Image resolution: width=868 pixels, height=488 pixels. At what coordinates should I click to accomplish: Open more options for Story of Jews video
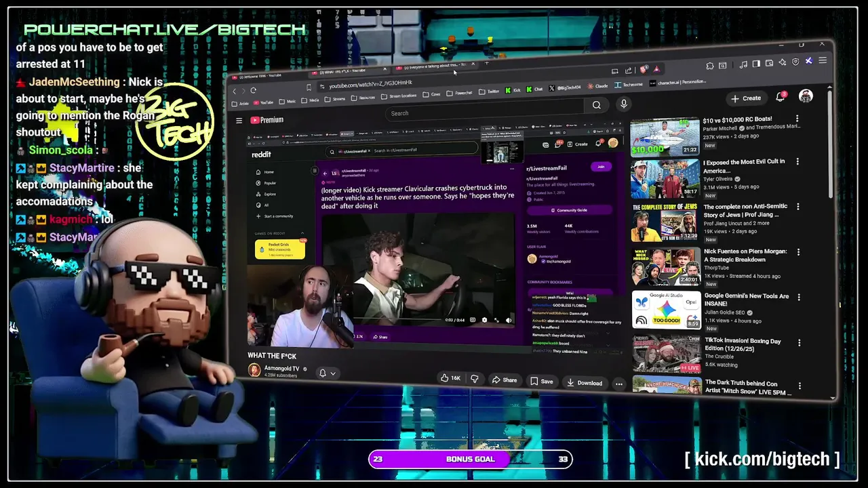[x=798, y=207]
